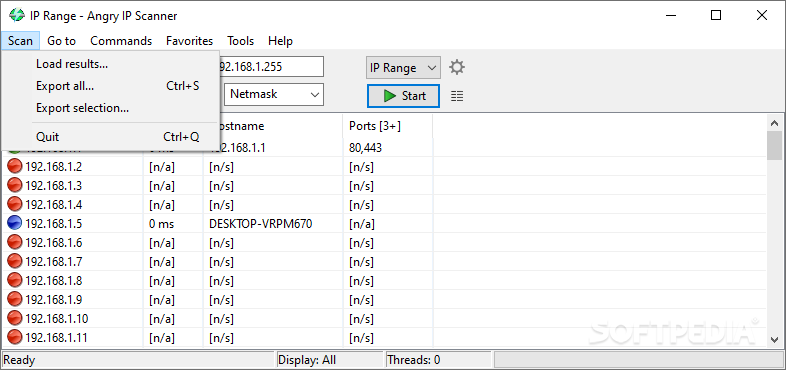Image resolution: width=786 pixels, height=370 pixels.
Task: Click the 0 ms ping for 192.168.1.5
Action: point(161,224)
